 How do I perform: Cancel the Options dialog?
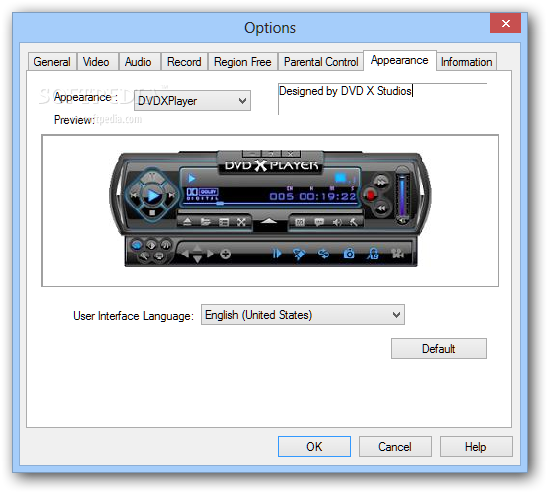pyautogui.click(x=395, y=447)
